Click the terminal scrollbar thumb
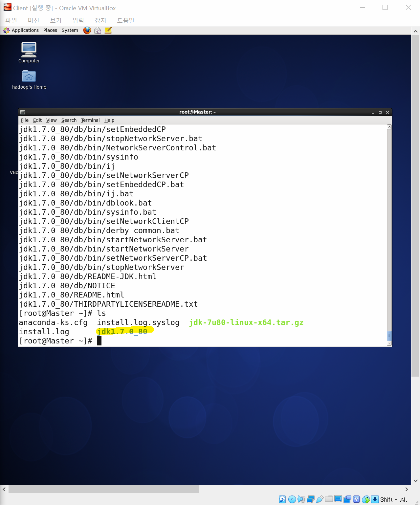The height and width of the screenshot is (505, 420). point(389,336)
